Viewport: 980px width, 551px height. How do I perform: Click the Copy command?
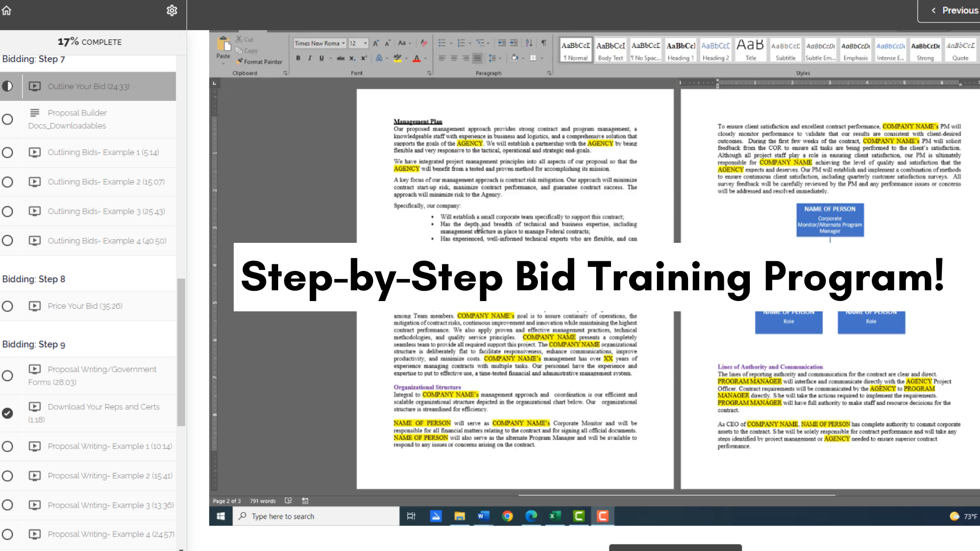(247, 51)
